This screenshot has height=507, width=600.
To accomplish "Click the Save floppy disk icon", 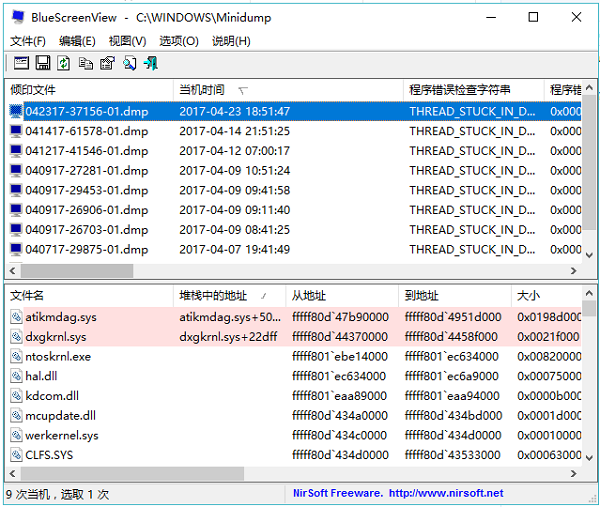I will tap(43, 63).
